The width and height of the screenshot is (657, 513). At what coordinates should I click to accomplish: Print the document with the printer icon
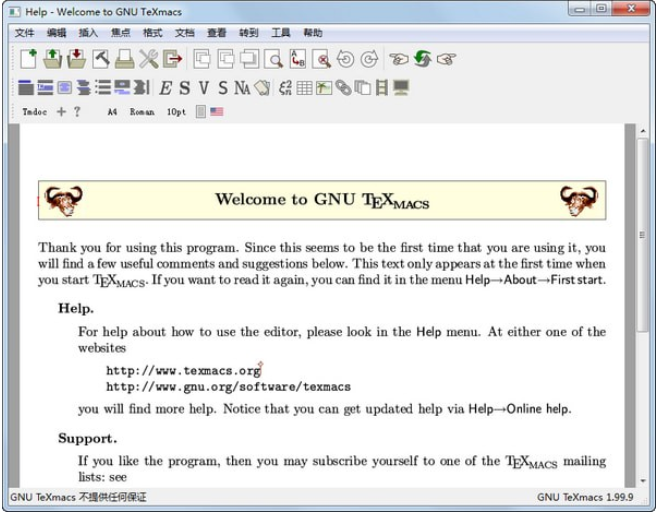(124, 59)
